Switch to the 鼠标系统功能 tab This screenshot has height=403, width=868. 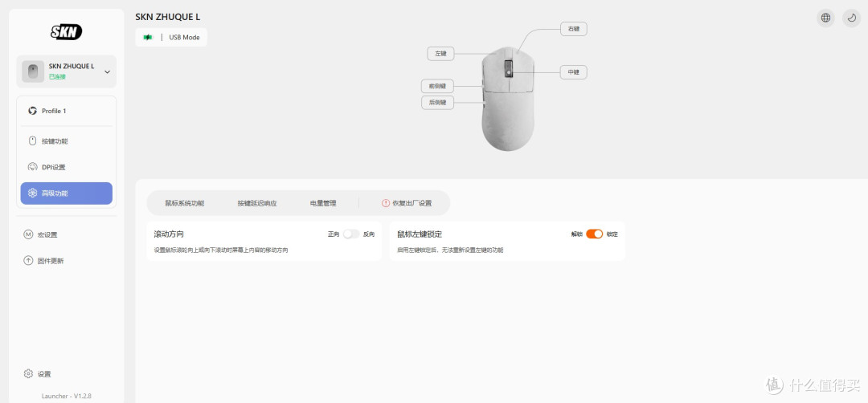[x=185, y=203]
